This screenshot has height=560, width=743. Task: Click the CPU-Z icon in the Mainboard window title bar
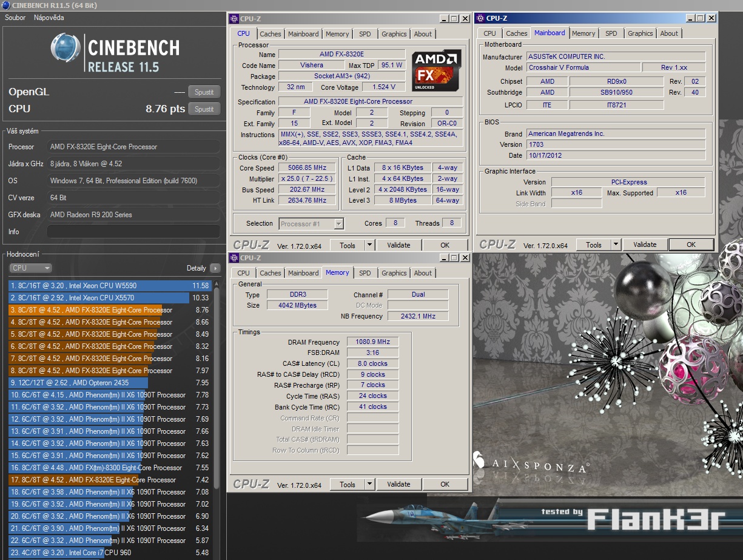(480, 18)
